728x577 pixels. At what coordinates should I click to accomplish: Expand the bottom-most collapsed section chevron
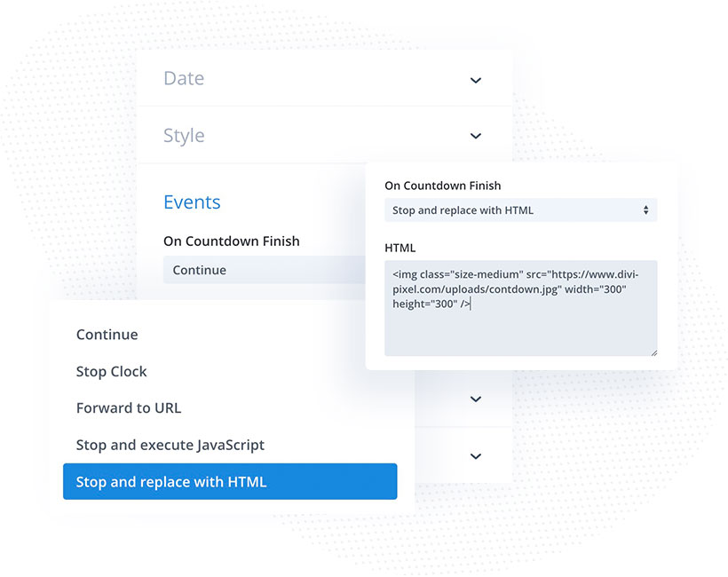click(476, 456)
